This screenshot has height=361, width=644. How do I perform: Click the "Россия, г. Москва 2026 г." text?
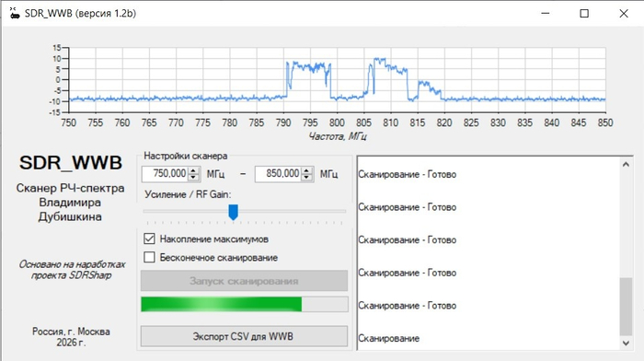(x=71, y=337)
